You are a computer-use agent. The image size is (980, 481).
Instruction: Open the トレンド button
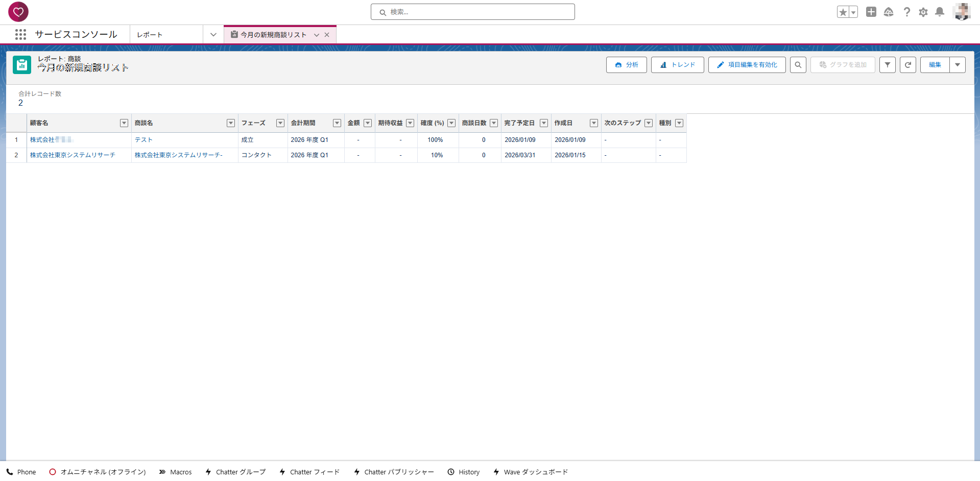tap(677, 65)
